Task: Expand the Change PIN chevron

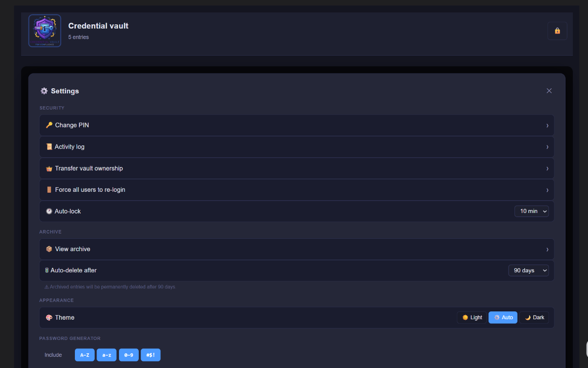Action: [547, 126]
